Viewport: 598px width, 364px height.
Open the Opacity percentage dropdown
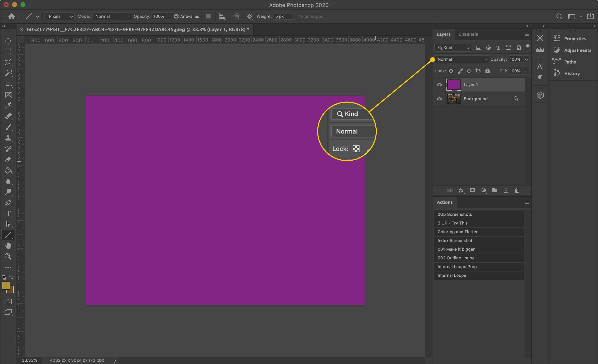[x=526, y=59]
